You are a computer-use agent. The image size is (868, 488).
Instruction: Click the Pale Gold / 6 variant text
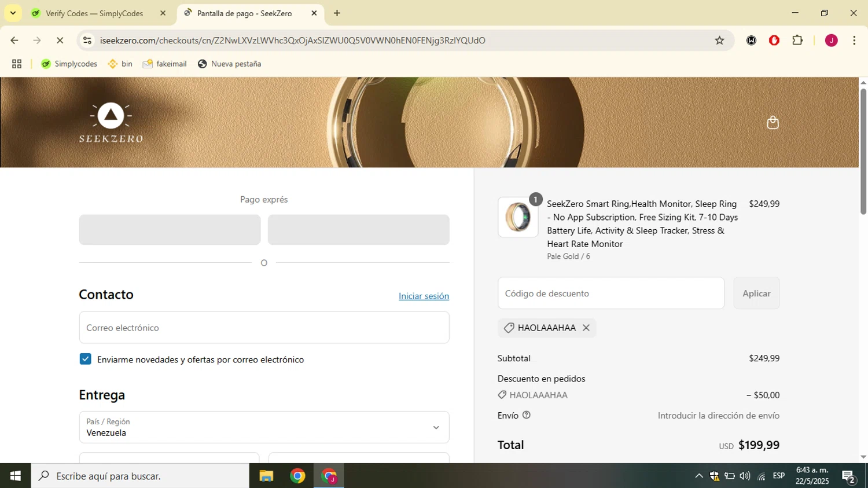[568, 256]
